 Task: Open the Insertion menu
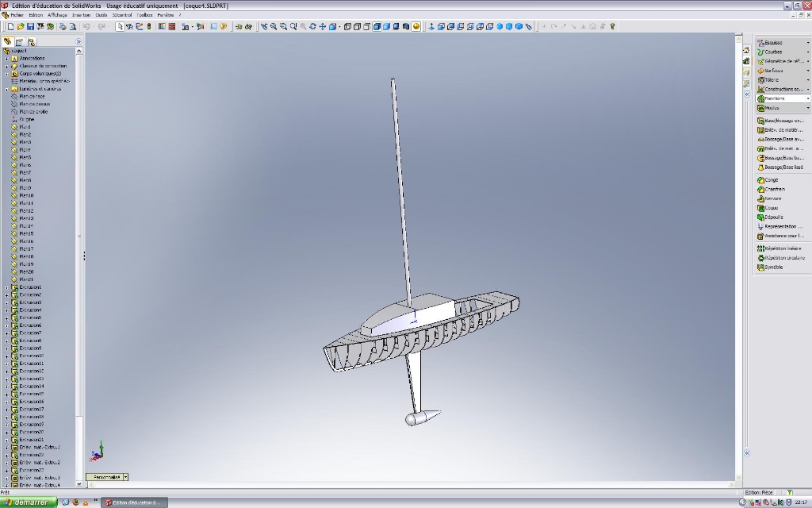[x=81, y=15]
